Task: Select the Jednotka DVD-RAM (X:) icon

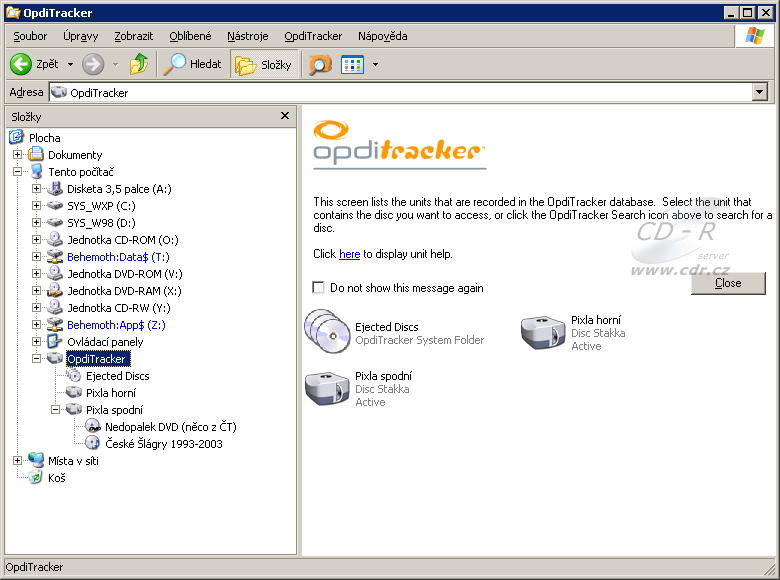Action: click(55, 290)
